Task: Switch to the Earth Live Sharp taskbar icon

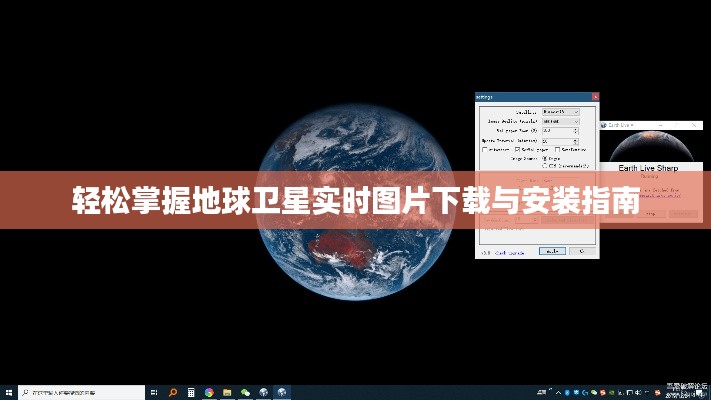Action: point(283,392)
